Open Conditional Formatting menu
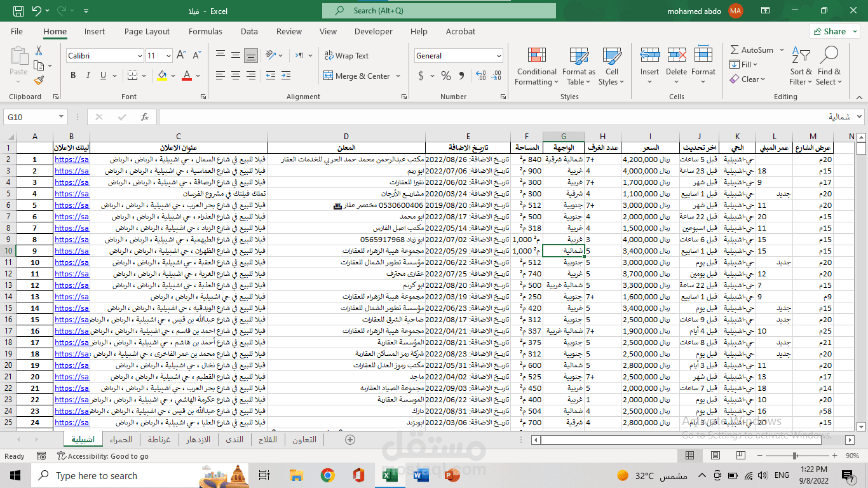 [536, 67]
